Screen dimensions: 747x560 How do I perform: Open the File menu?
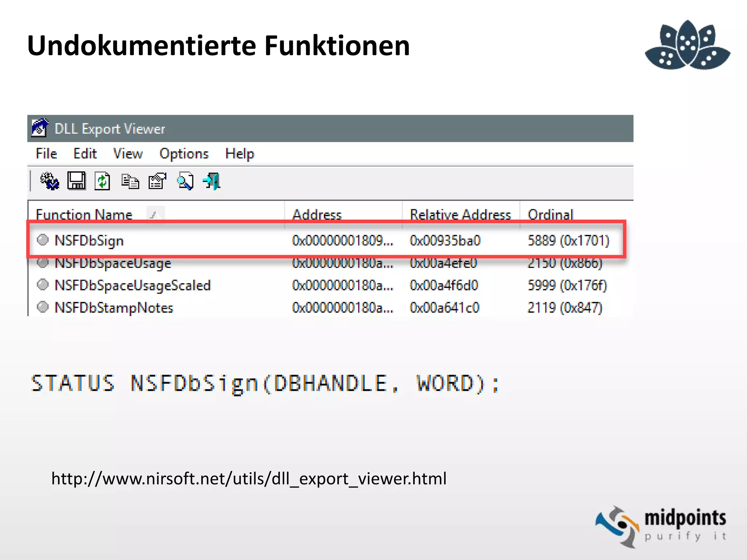(46, 153)
